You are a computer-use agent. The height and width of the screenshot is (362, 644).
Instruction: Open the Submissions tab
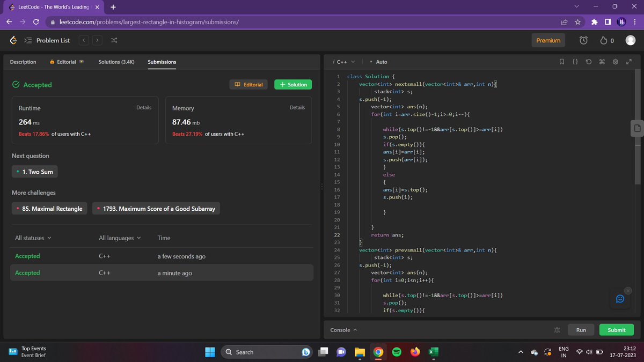click(x=161, y=62)
